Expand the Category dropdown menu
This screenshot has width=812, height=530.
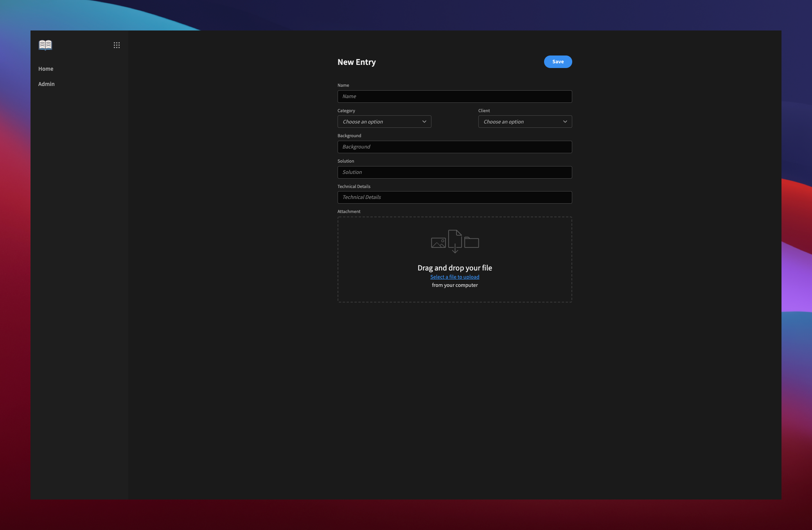pyautogui.click(x=384, y=121)
